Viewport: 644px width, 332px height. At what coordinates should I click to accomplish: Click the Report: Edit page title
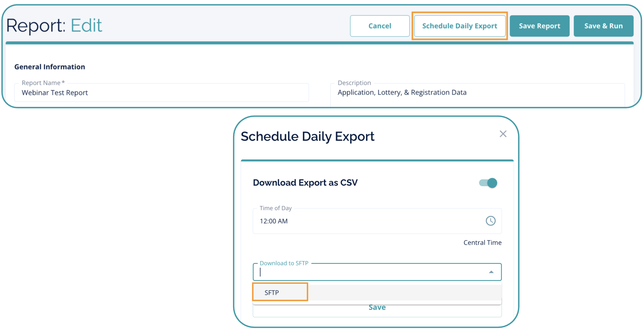coord(54,25)
